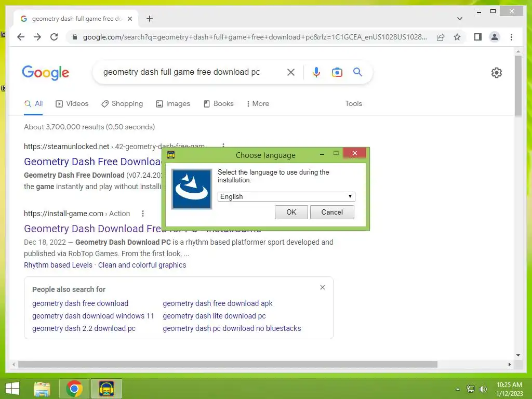
Task: Open Chrome profile avatar menu
Action: point(495,37)
